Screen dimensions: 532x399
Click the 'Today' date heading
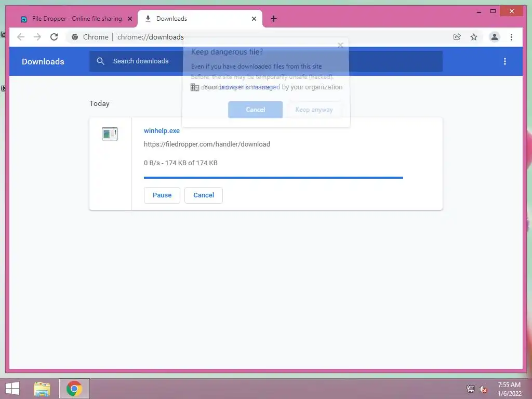[99, 103]
